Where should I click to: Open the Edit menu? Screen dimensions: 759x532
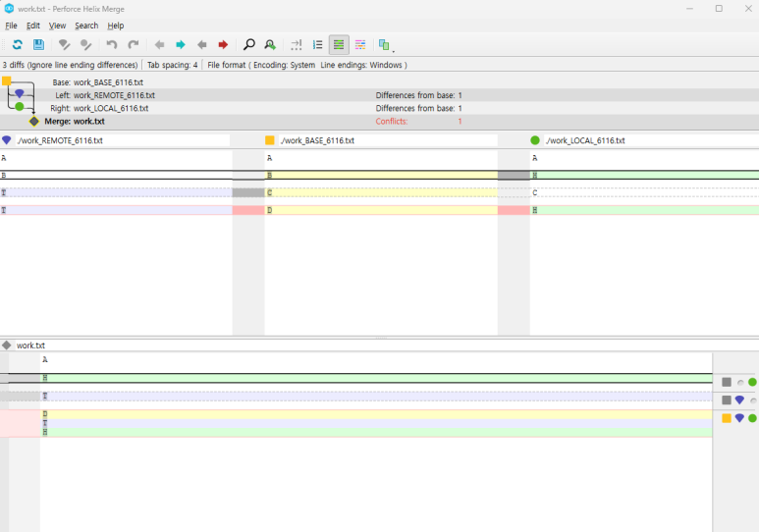coord(33,26)
